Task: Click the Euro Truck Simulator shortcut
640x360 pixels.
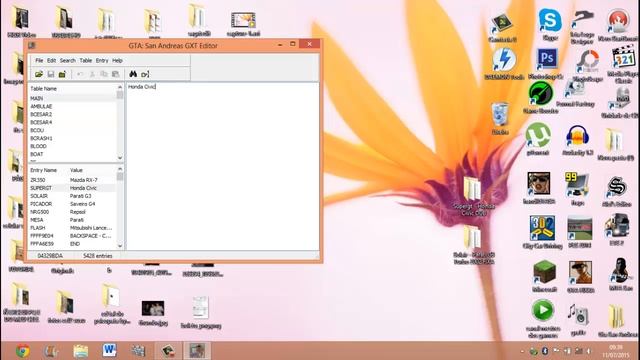Action: coord(617,229)
